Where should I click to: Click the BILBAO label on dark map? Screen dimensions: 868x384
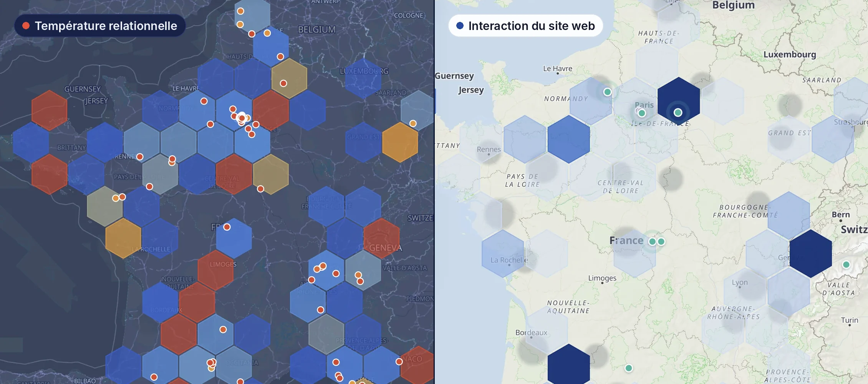click(x=85, y=381)
